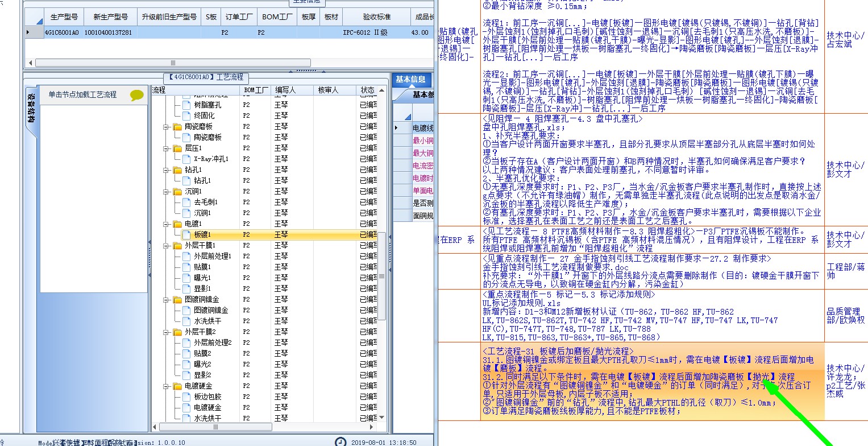Click the 陶瓷磨板 folder icon

pyautogui.click(x=177, y=126)
